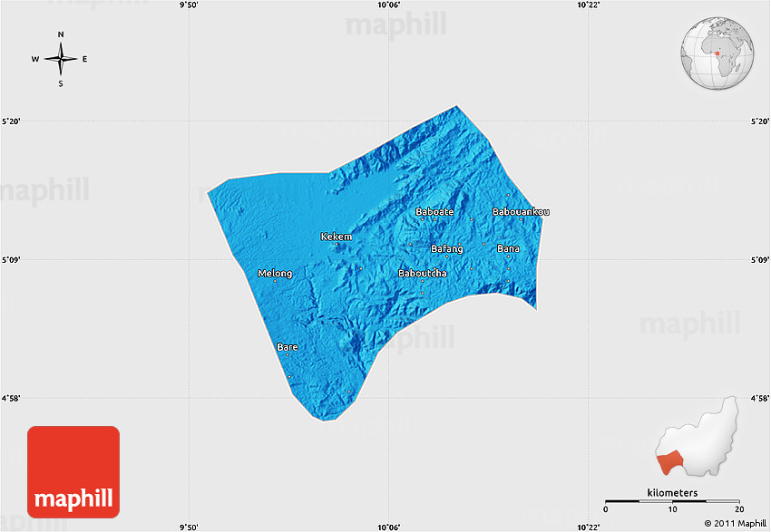Screen dimensions: 771x532
Task: Click the N letter on the compass
Action: (61, 34)
